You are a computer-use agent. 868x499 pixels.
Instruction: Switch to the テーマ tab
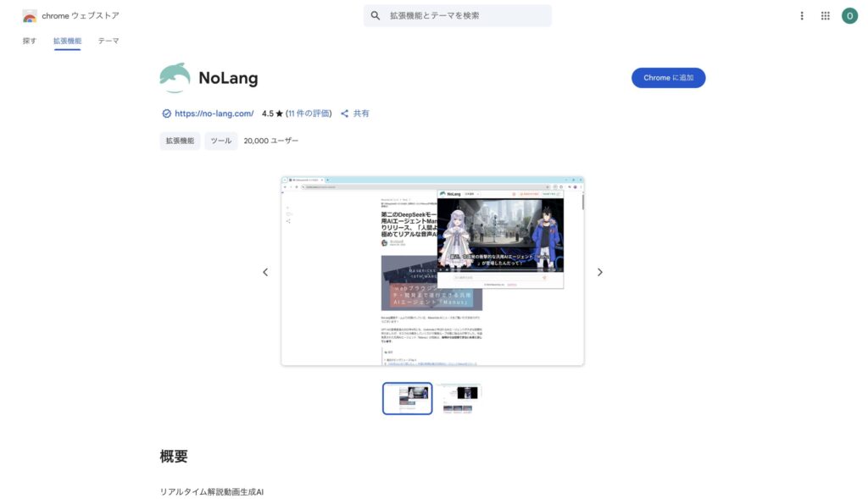(108, 41)
